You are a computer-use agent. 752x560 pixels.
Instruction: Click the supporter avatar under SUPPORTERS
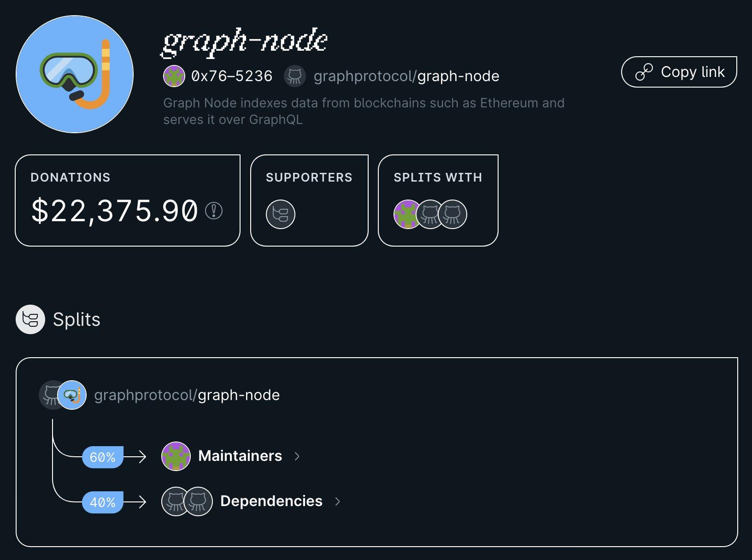tap(281, 214)
